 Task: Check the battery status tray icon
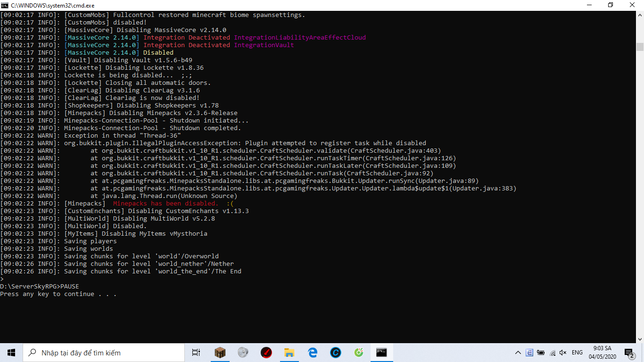coord(540,353)
